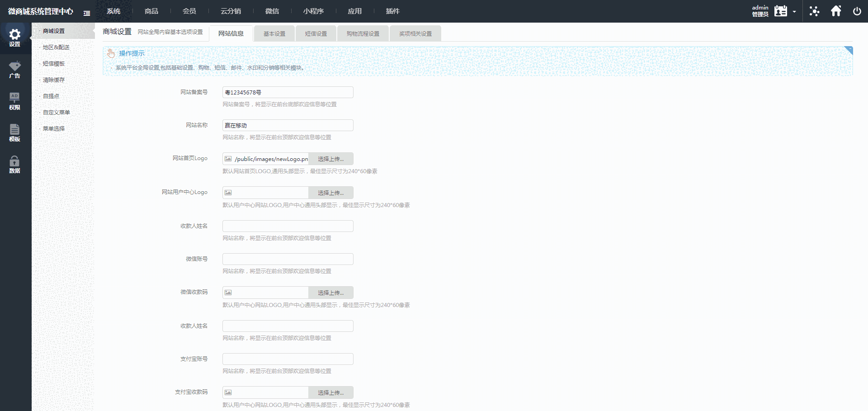Switch to the 短信设置 tab
Viewport: 868px width, 411px height.
click(x=316, y=34)
